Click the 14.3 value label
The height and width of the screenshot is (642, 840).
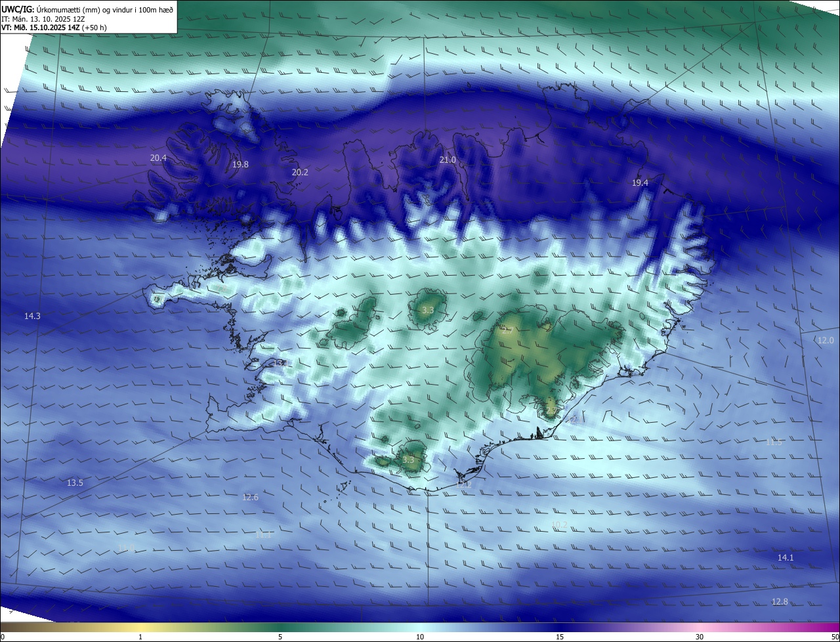pyautogui.click(x=32, y=316)
